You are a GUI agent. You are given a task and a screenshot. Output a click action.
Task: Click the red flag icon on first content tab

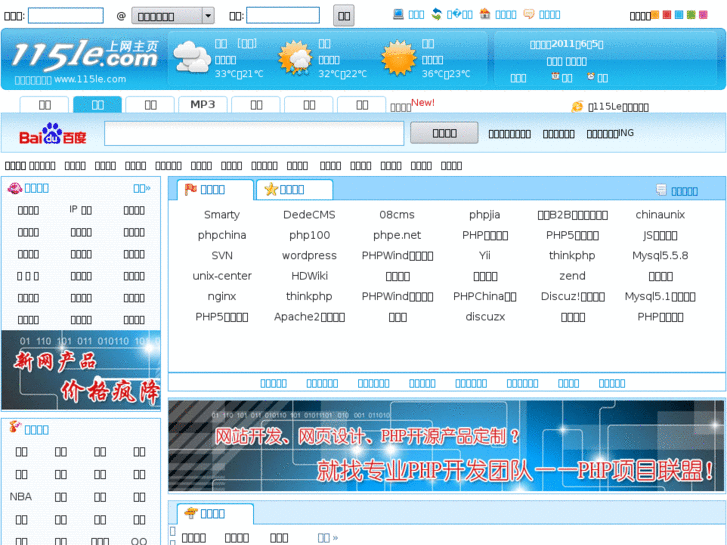(191, 189)
